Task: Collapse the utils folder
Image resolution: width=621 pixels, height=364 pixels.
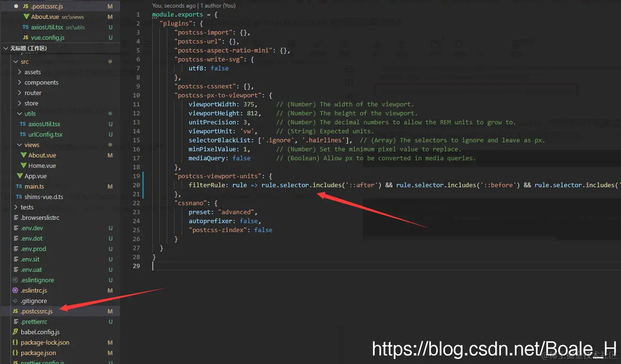Action: click(19, 113)
